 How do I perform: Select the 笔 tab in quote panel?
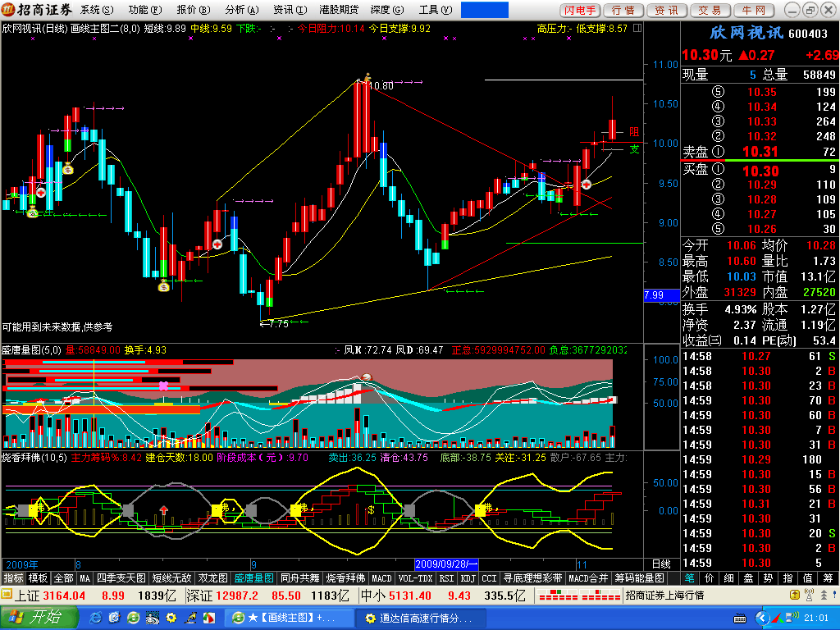click(x=689, y=578)
